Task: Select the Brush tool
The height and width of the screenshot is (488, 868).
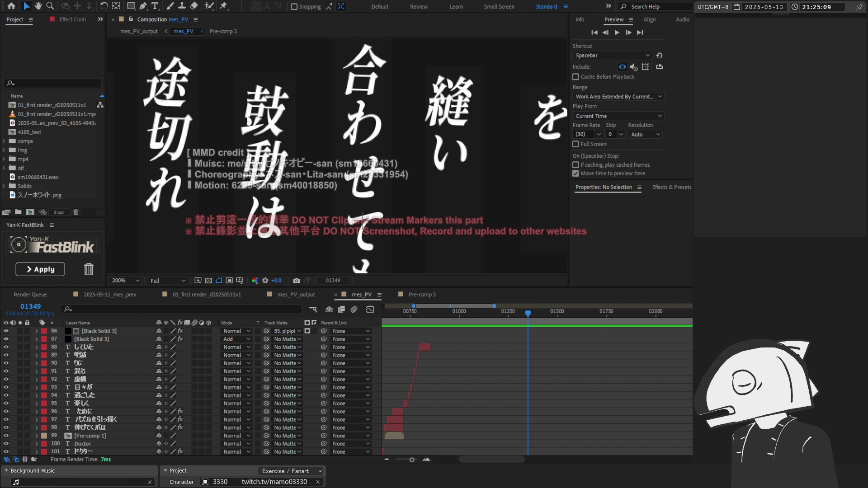Action: (170, 6)
